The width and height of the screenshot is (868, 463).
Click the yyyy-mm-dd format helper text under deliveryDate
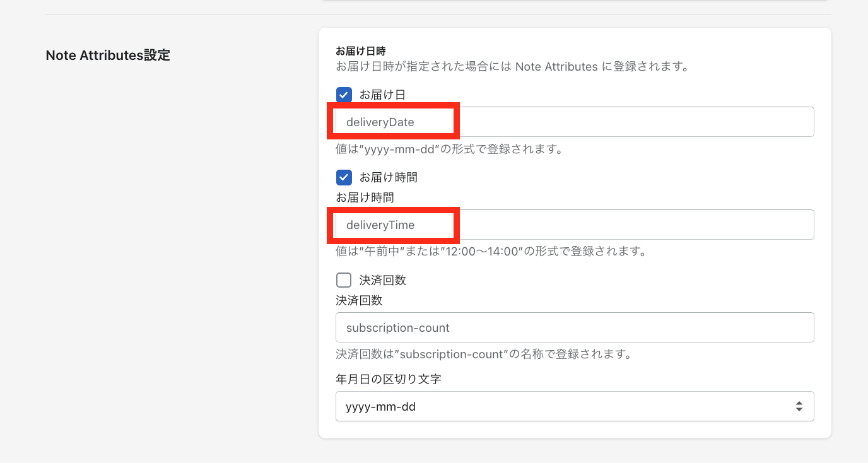pos(449,149)
